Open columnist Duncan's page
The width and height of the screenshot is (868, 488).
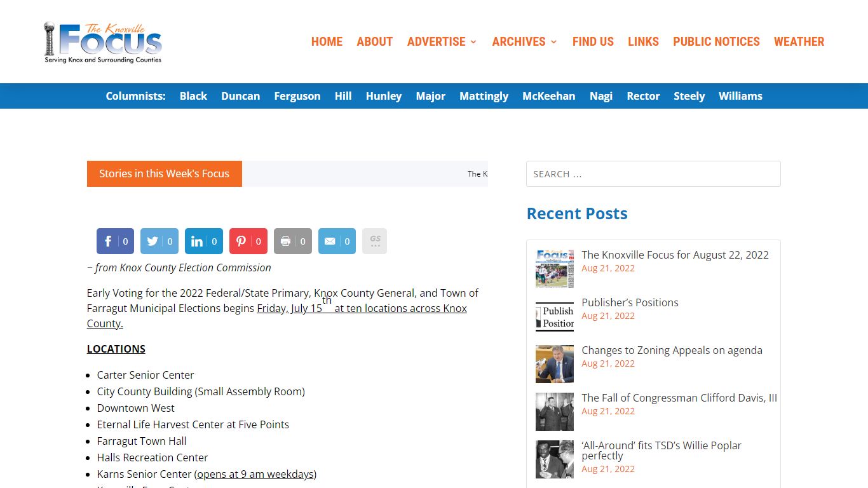tap(240, 96)
